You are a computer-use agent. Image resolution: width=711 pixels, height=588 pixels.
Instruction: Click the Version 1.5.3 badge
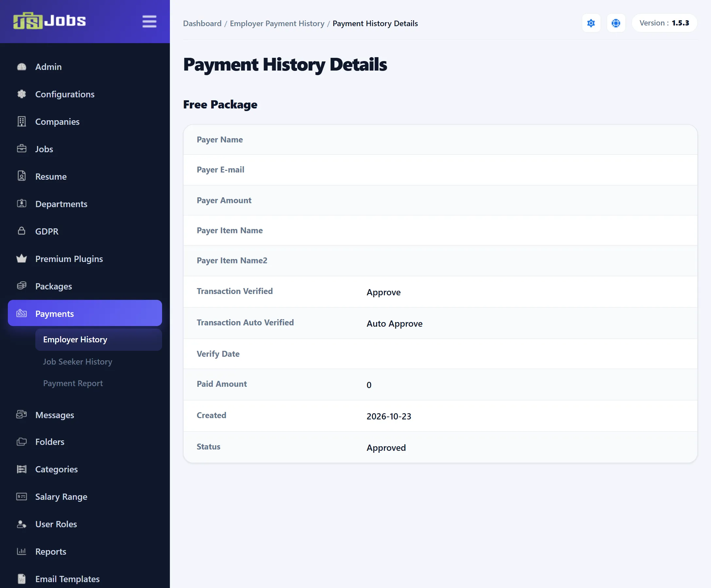664,23
